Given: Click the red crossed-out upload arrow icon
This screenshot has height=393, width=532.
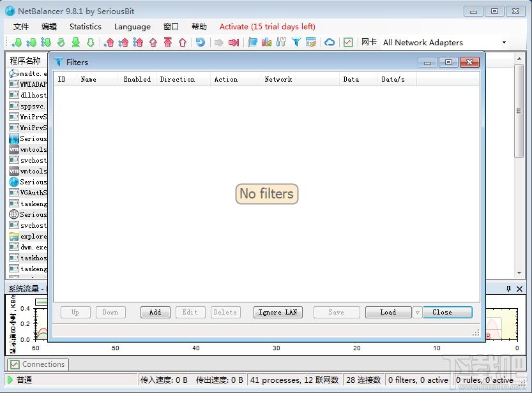Looking at the screenshot, I should (x=153, y=42).
